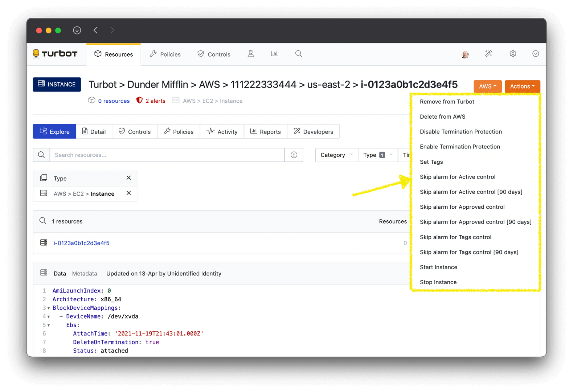Switch to the Data view

point(60,274)
